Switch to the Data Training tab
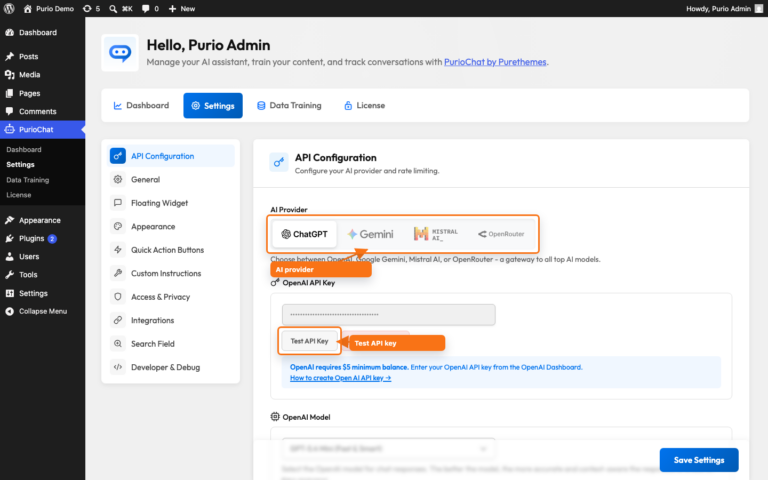This screenshot has width=768, height=480. pyautogui.click(x=289, y=105)
